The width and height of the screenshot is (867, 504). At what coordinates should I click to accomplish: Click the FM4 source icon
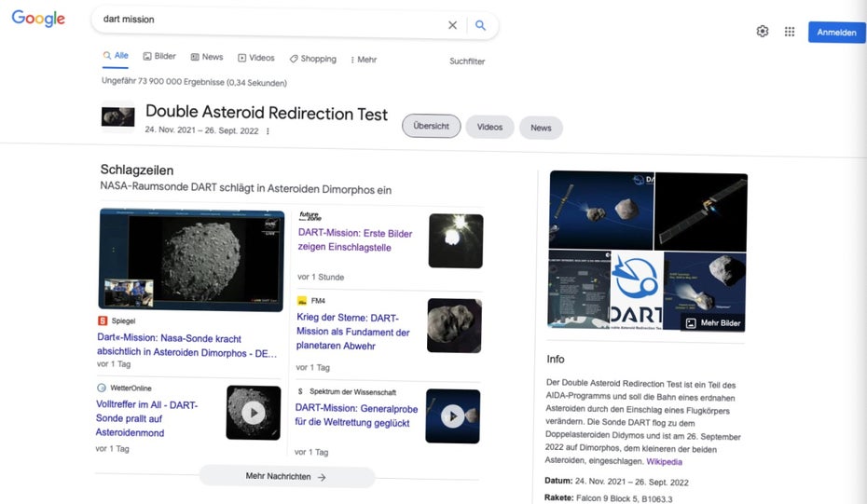point(302,301)
